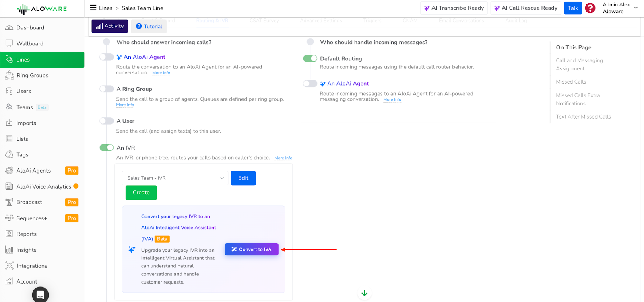Image resolution: width=644 pixels, height=302 pixels.
Task: Disable the An IVR toggle
Action: [x=107, y=148]
